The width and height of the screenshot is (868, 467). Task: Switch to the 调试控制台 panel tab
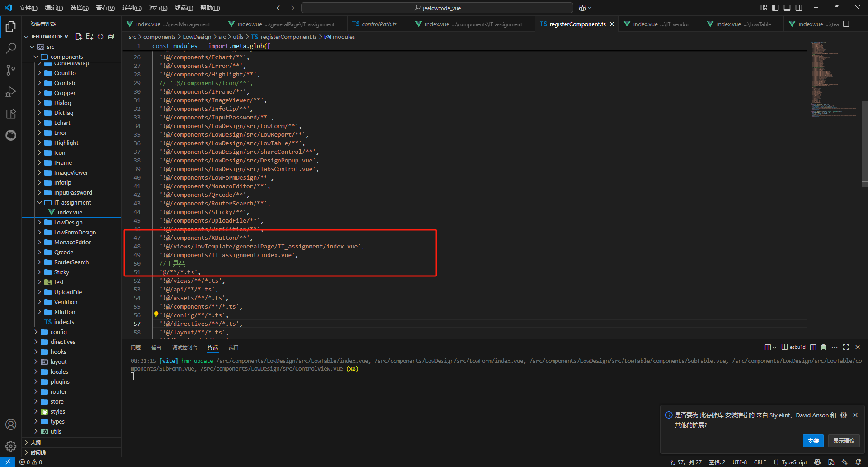tap(184, 347)
